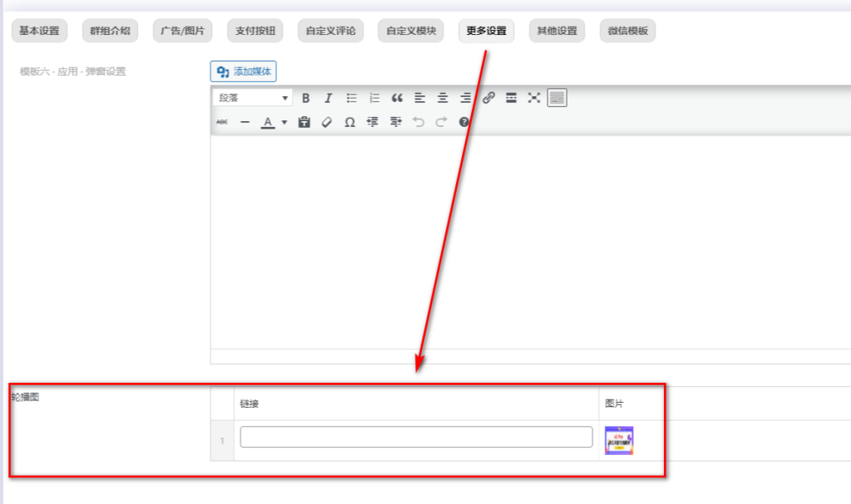Select the carousel image thumbnail
Viewport: 851px width, 504px height.
click(x=619, y=441)
